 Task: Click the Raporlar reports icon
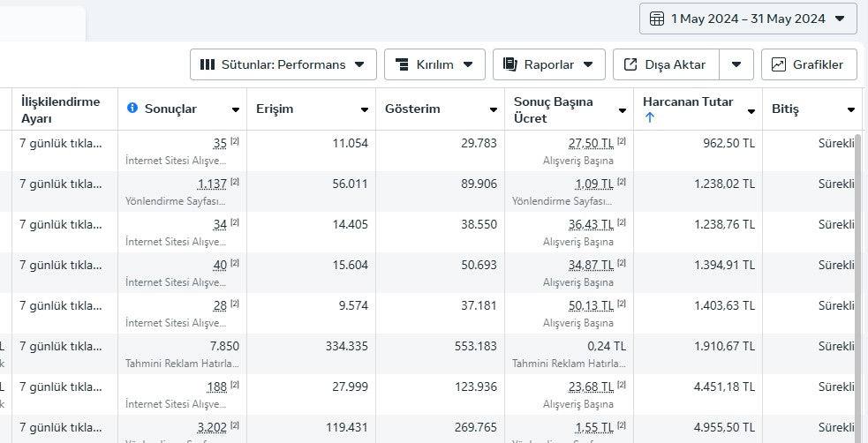click(509, 64)
